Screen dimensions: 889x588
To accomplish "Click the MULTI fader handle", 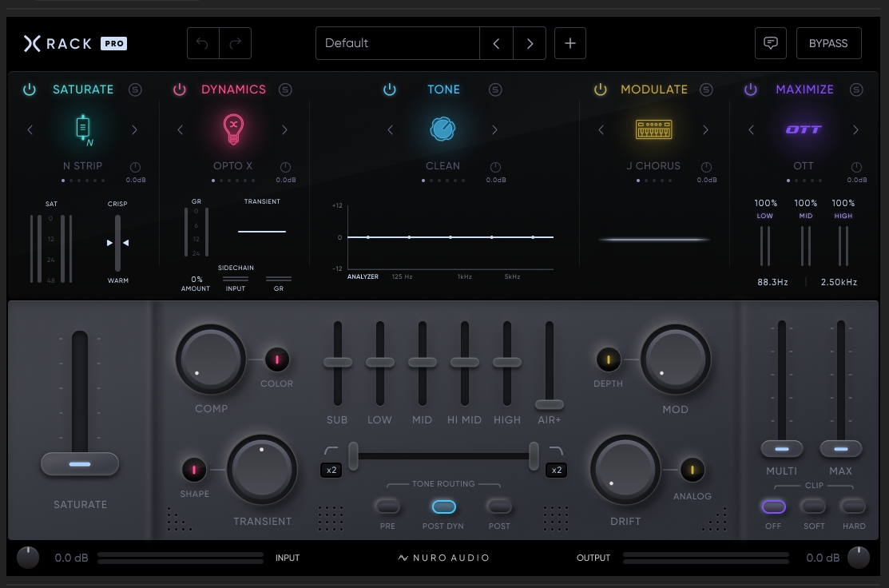I will click(x=782, y=449).
